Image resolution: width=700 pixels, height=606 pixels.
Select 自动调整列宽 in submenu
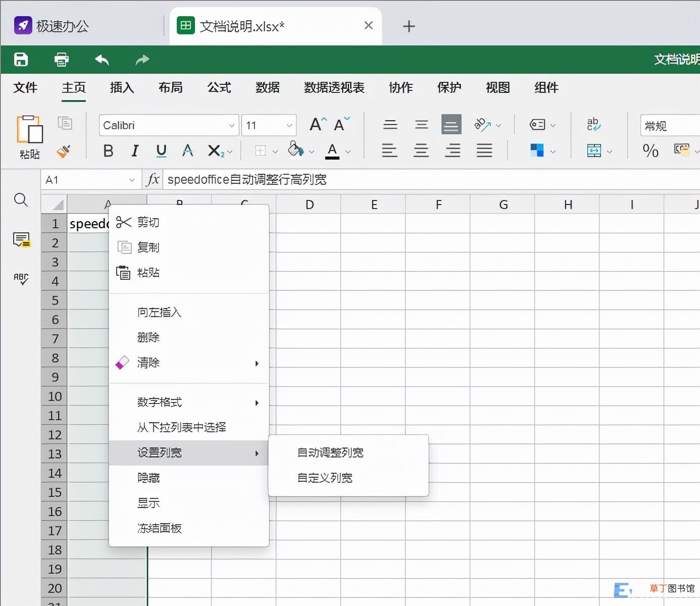348,452
